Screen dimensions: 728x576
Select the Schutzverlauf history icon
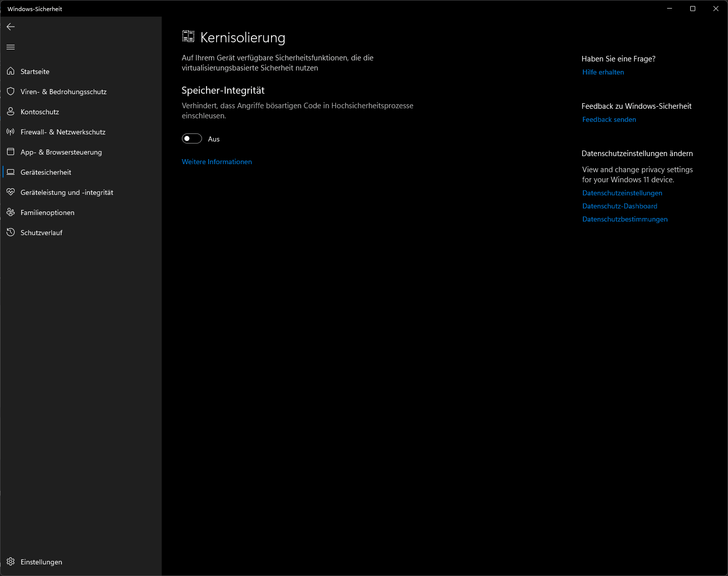pyautogui.click(x=11, y=233)
